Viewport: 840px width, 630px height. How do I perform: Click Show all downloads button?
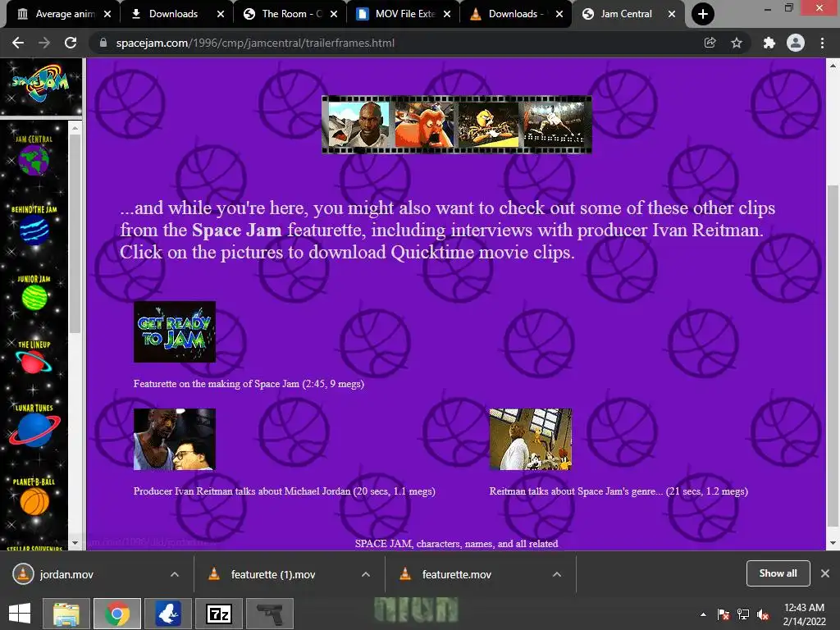tap(778, 573)
